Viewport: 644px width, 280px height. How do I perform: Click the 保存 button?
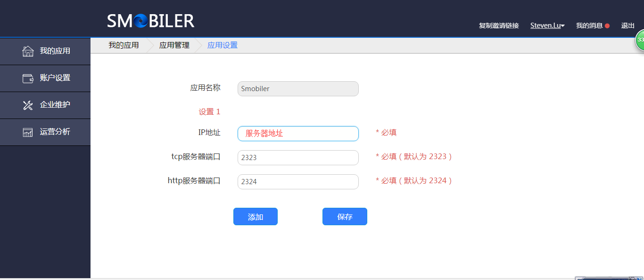tap(345, 217)
